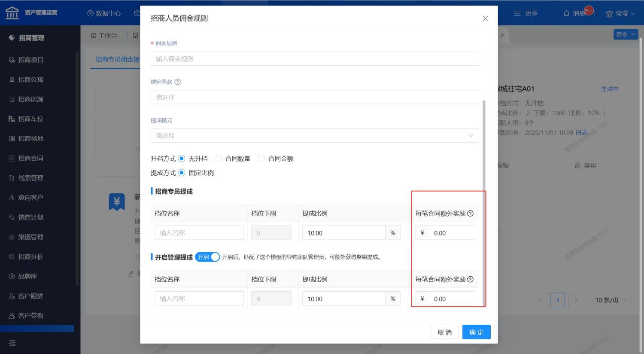Click the 输入佣金规则 input field

pos(314,59)
